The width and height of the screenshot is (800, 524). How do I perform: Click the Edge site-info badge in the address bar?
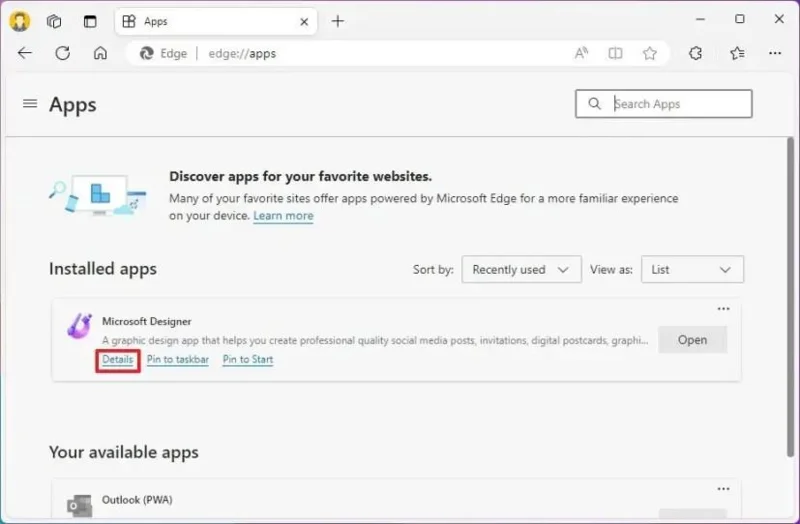(x=163, y=53)
